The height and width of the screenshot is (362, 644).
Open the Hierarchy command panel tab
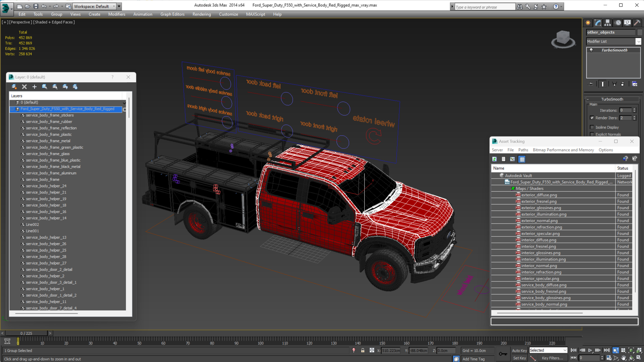click(607, 23)
